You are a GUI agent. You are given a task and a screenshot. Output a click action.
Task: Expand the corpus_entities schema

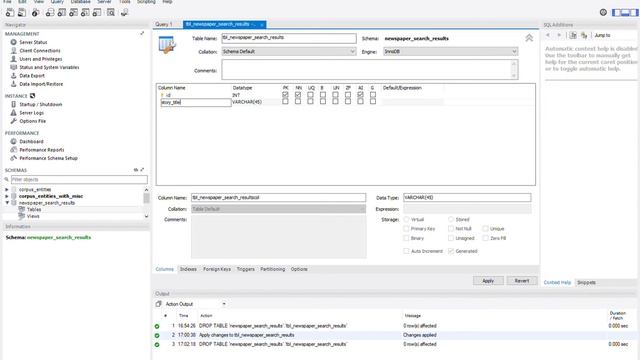tap(7, 189)
